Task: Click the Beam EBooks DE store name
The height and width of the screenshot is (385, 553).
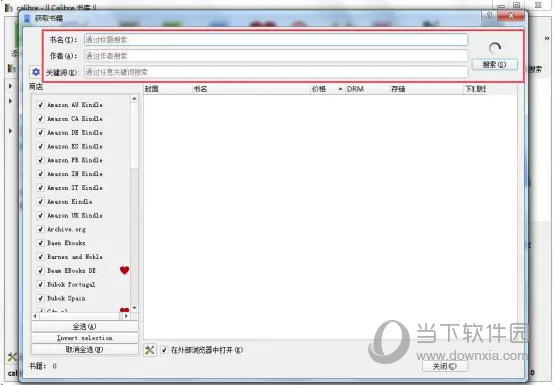Action: pyautogui.click(x=72, y=270)
